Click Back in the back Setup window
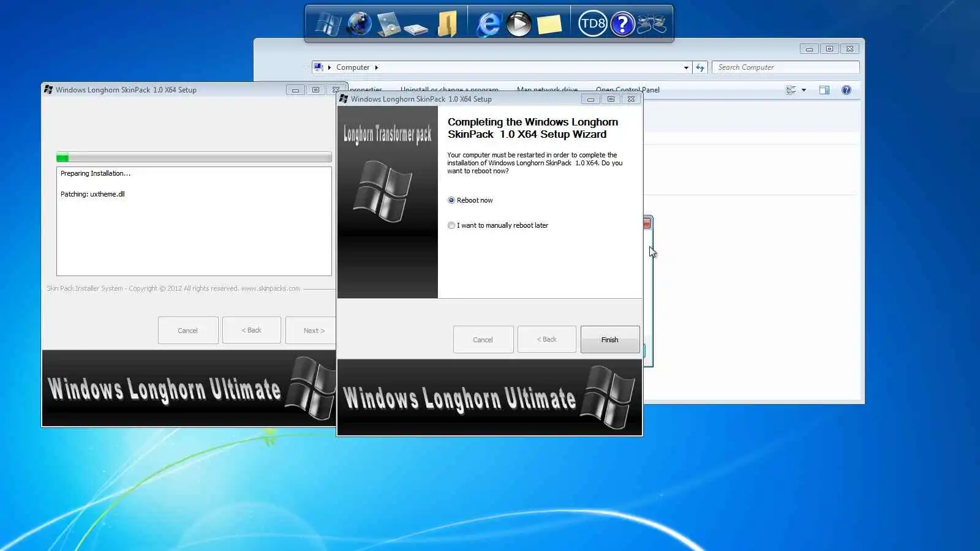This screenshot has width=980, height=551. pyautogui.click(x=251, y=330)
